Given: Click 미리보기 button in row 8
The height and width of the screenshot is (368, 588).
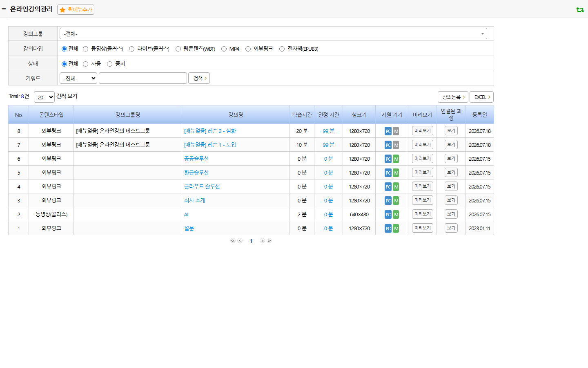Looking at the screenshot, I should point(422,131).
